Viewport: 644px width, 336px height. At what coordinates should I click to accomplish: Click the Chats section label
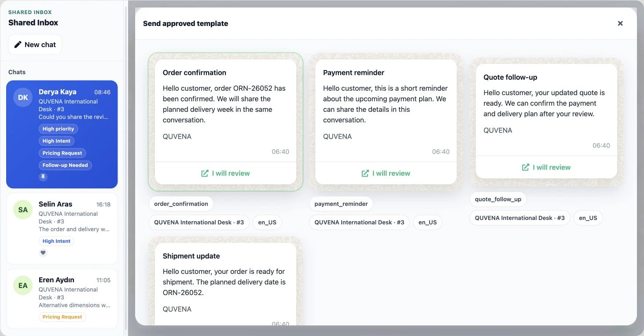(x=17, y=72)
